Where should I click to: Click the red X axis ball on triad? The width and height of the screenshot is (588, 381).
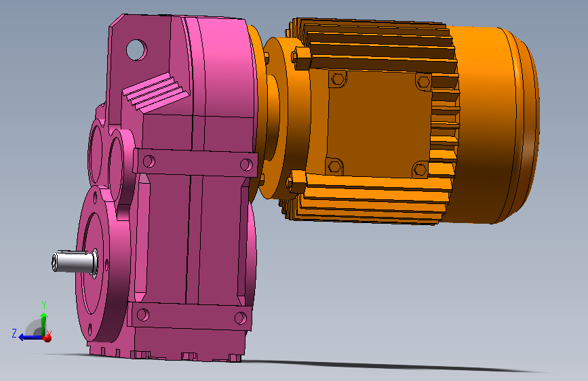(x=47, y=338)
